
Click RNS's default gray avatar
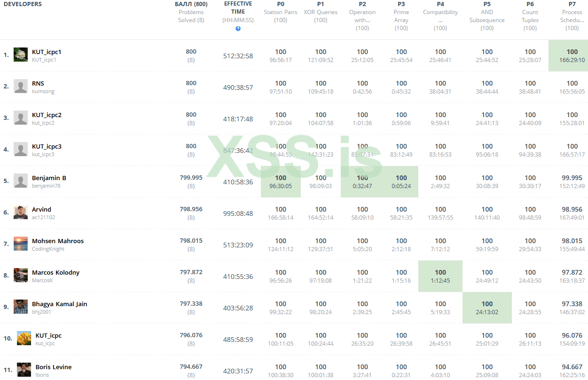[21, 87]
